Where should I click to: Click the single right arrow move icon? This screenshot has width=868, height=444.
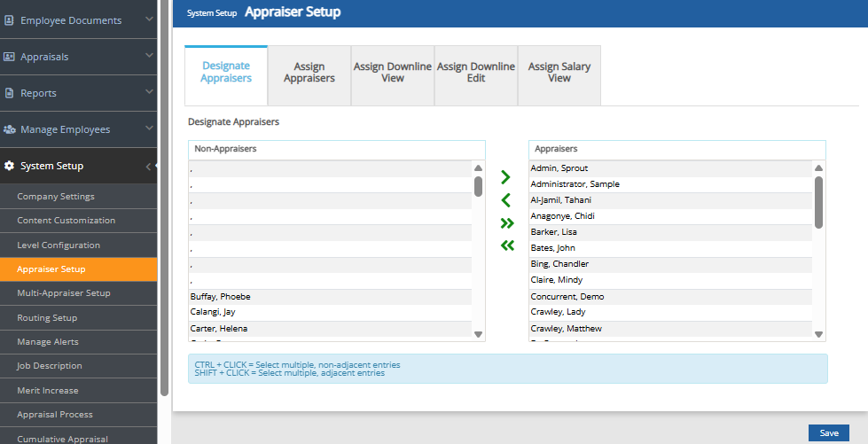click(x=506, y=177)
